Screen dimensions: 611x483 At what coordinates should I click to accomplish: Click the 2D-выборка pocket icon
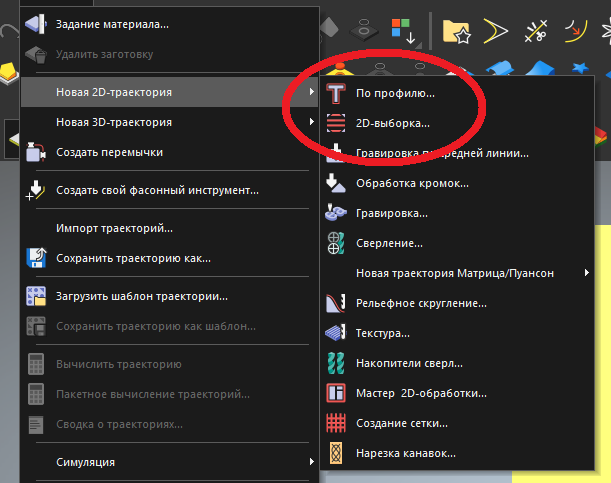click(x=336, y=123)
